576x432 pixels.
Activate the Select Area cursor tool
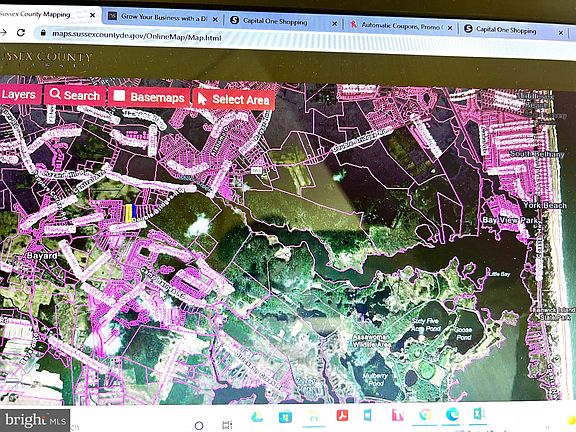point(234,99)
